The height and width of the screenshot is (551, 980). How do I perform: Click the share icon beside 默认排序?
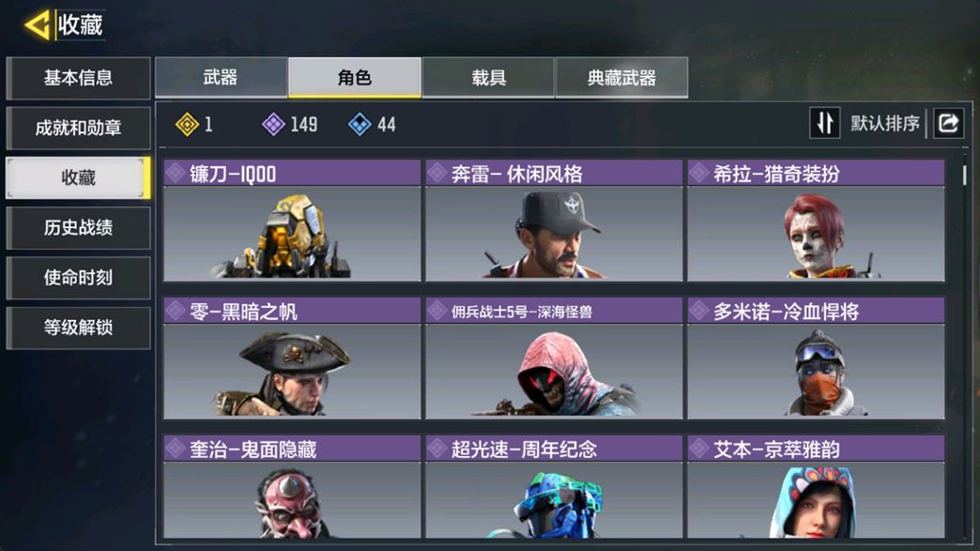[949, 123]
